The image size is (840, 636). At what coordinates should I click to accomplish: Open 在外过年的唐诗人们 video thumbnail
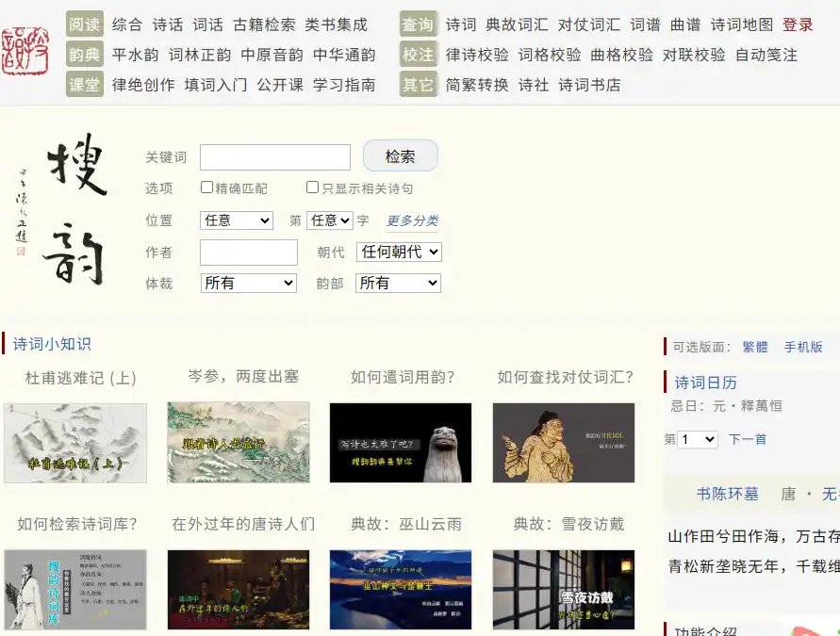[239, 590]
